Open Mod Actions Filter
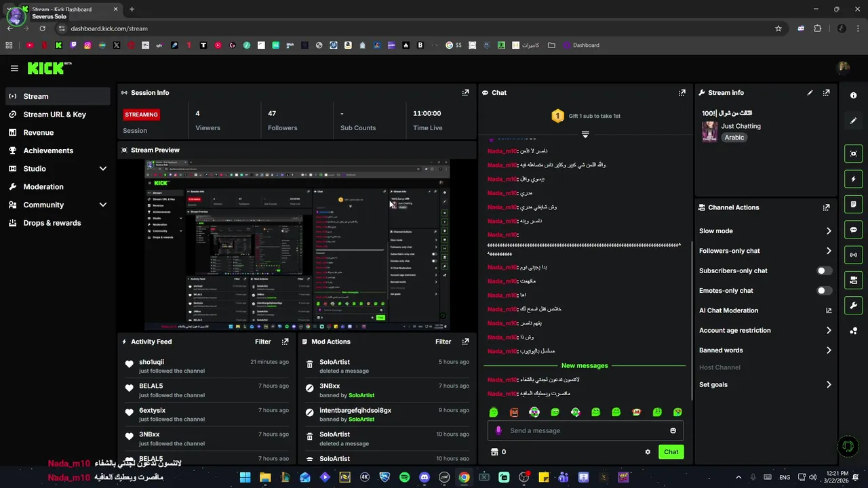Image resolution: width=868 pixels, height=488 pixels. pos(443,342)
